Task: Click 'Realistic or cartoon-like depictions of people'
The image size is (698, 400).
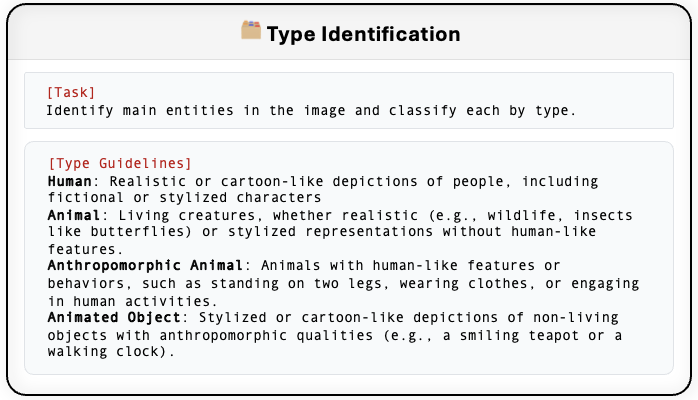Action: pyautogui.click(x=301, y=181)
